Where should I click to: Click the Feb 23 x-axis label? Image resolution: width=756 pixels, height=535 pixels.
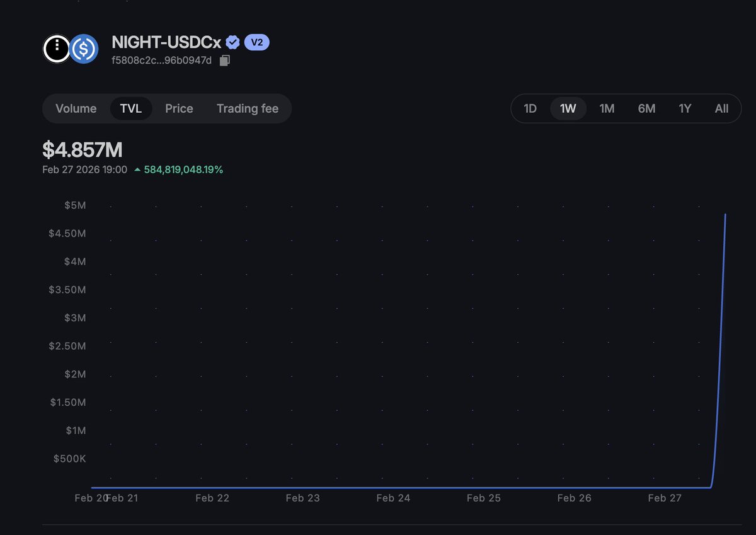click(302, 498)
